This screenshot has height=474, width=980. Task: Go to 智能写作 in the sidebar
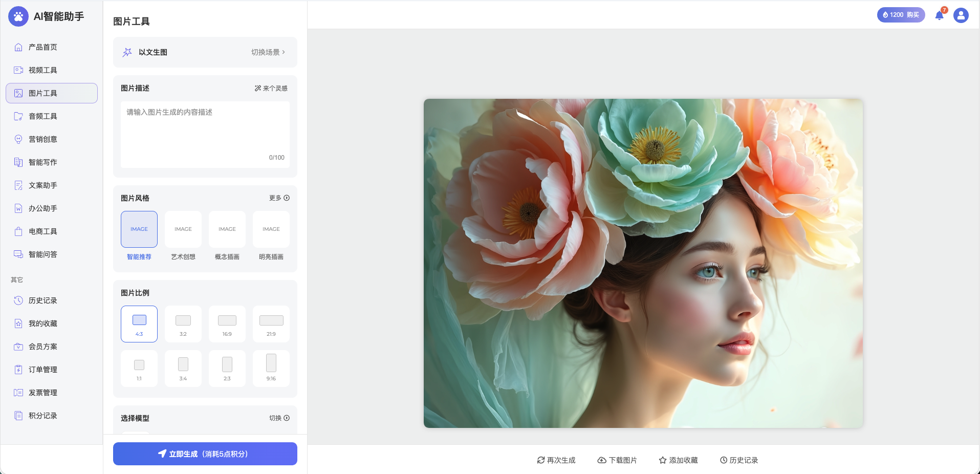tap(43, 162)
